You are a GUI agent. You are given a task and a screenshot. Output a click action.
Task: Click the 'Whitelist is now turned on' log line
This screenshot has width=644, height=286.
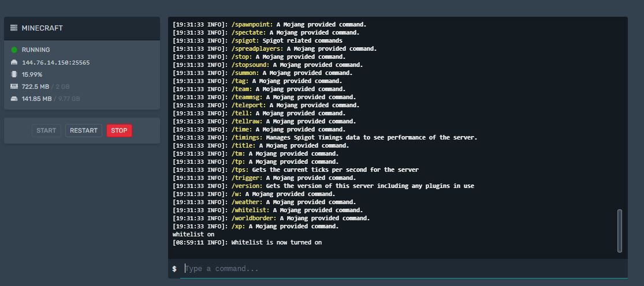click(x=276, y=243)
